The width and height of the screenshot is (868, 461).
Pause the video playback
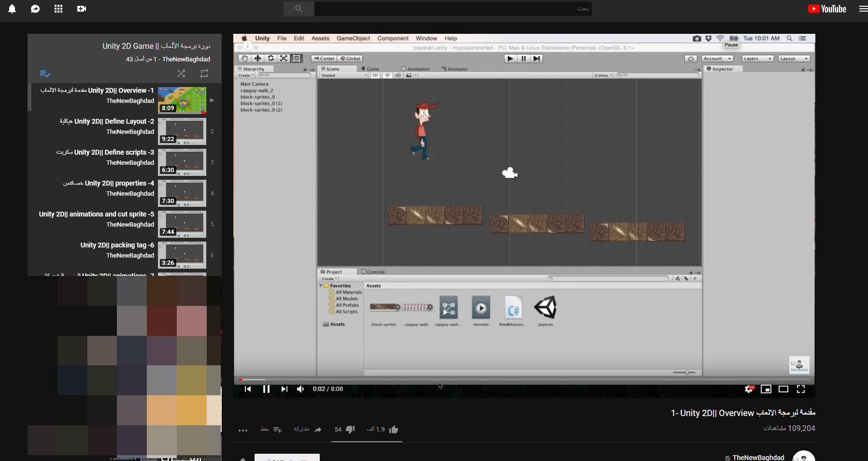(266, 389)
